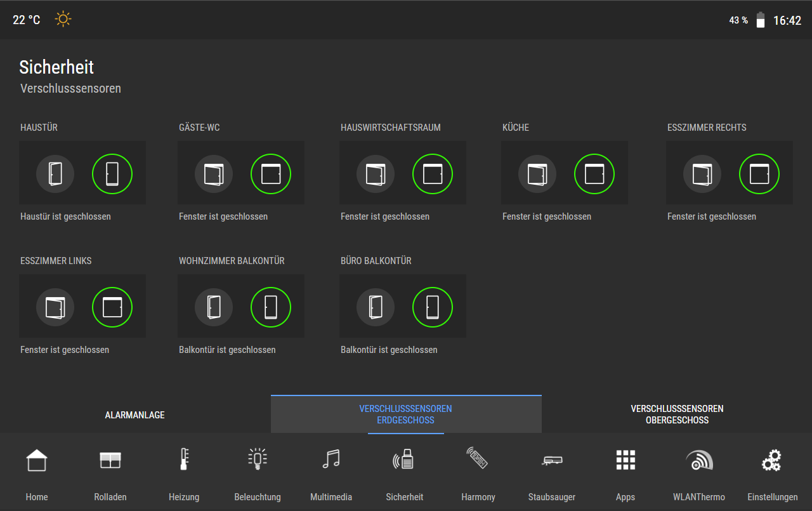Click Büro 'Balkontür ist geschlossen' status
This screenshot has height=511, width=812.
[x=389, y=350]
